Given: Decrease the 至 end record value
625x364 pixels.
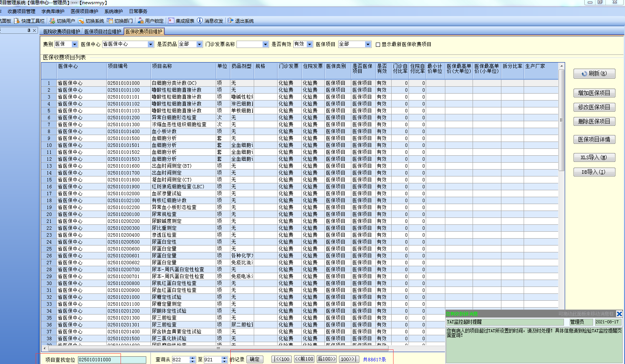Looking at the screenshot, I should tap(225, 361).
